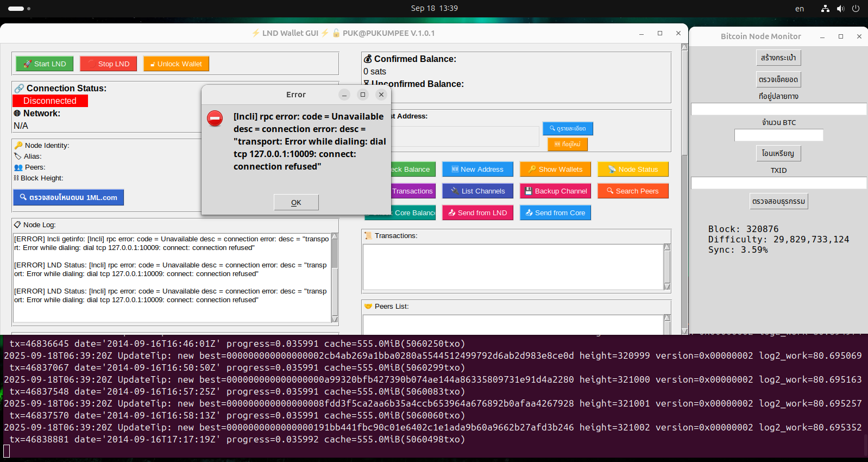Click the Send from LND button
868x462 pixels.
pyautogui.click(x=477, y=213)
